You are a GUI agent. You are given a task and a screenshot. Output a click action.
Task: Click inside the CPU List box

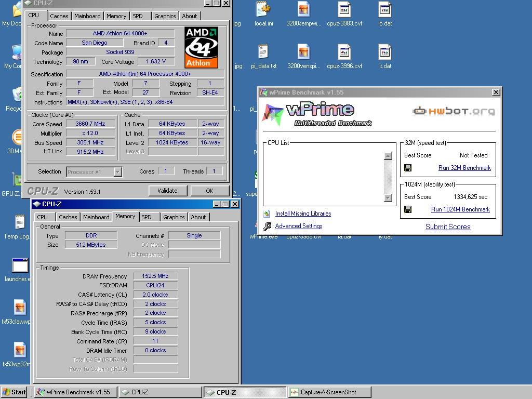point(324,177)
